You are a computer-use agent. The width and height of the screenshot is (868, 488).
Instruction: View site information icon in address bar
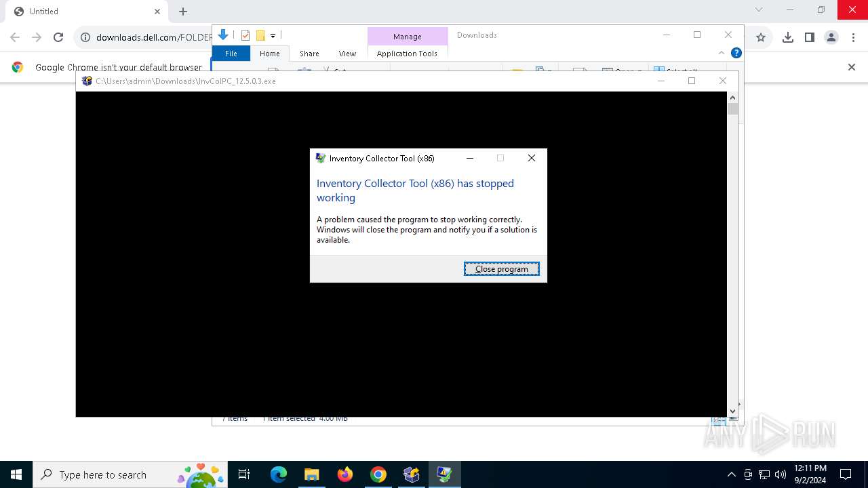pyautogui.click(x=85, y=37)
